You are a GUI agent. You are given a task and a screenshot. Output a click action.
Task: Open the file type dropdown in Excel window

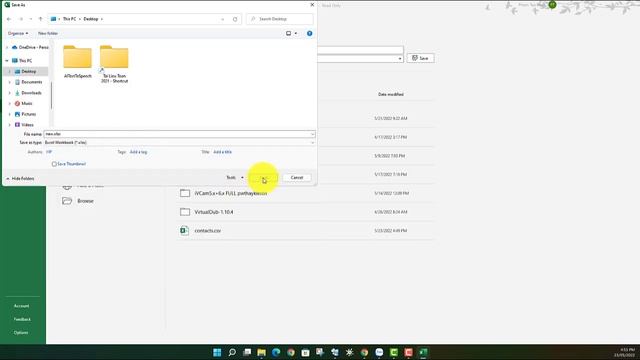tap(400, 59)
